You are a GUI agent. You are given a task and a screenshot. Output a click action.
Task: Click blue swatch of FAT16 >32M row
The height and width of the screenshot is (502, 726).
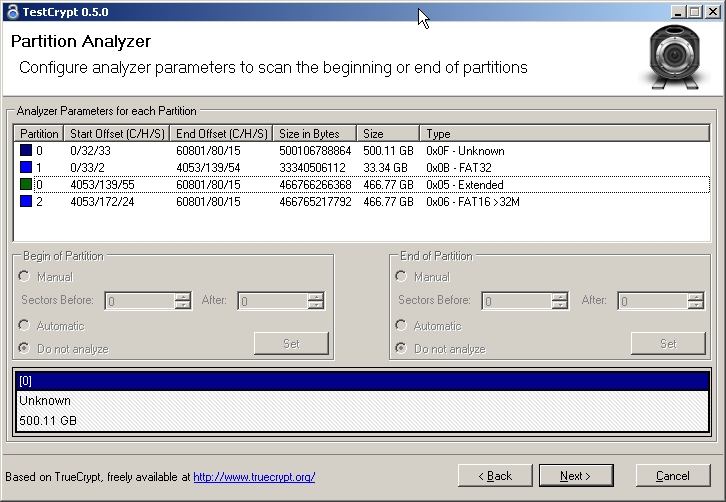pyautogui.click(x=26, y=201)
